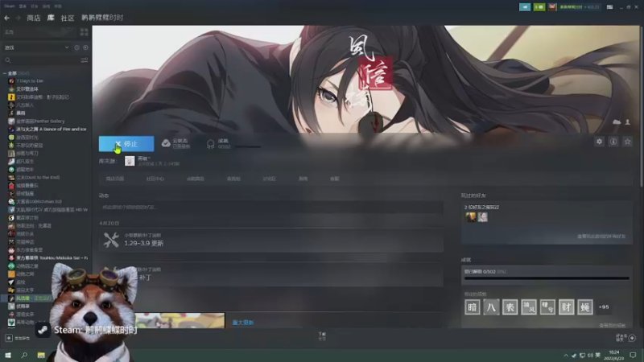Select 7 Days to Die in library
The width and height of the screenshot is (644, 362).
30,81
